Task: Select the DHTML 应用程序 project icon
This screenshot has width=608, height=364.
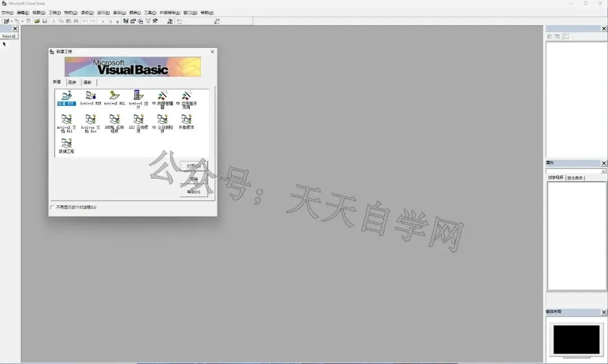Action: pyautogui.click(x=114, y=123)
